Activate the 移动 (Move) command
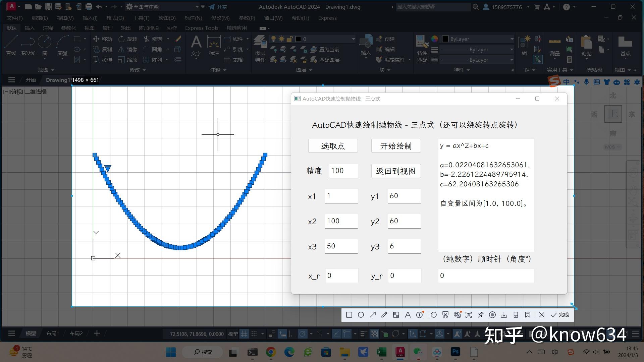644x362 pixels. coord(102,39)
